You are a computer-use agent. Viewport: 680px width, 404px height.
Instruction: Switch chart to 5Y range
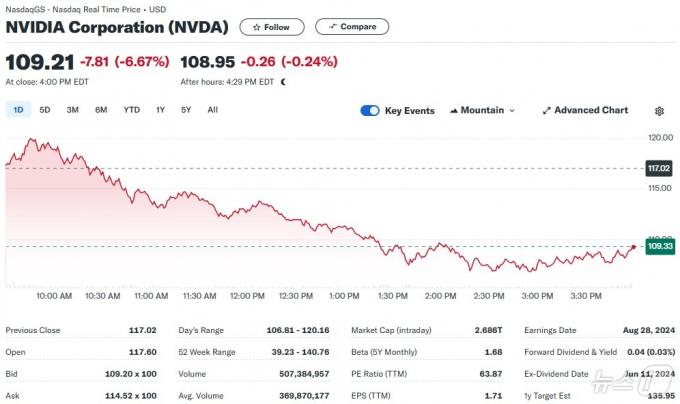(x=186, y=110)
